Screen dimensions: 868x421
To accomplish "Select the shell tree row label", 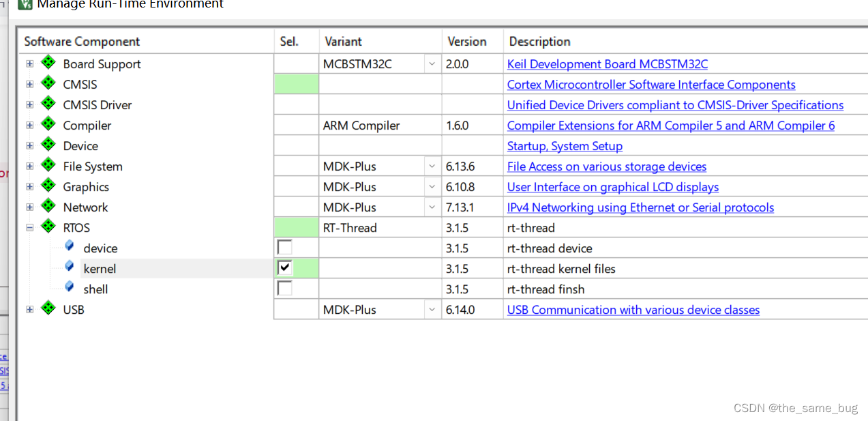I will point(95,289).
